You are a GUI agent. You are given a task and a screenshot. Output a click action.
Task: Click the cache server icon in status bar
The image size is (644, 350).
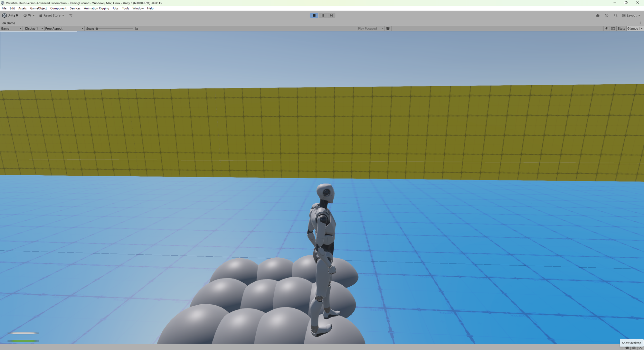click(634, 348)
